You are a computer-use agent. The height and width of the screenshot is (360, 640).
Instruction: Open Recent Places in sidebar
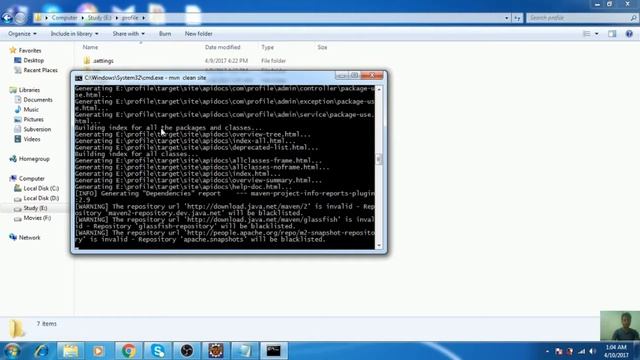click(40, 70)
